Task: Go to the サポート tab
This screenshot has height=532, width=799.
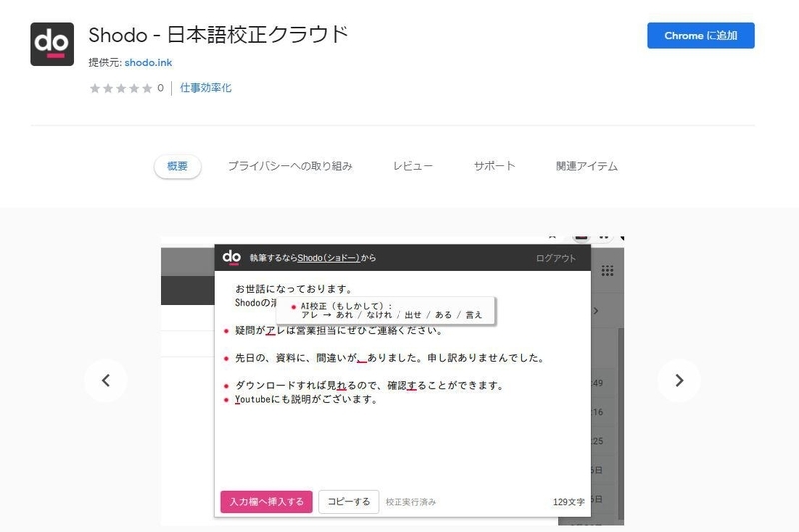Action: tap(494, 166)
